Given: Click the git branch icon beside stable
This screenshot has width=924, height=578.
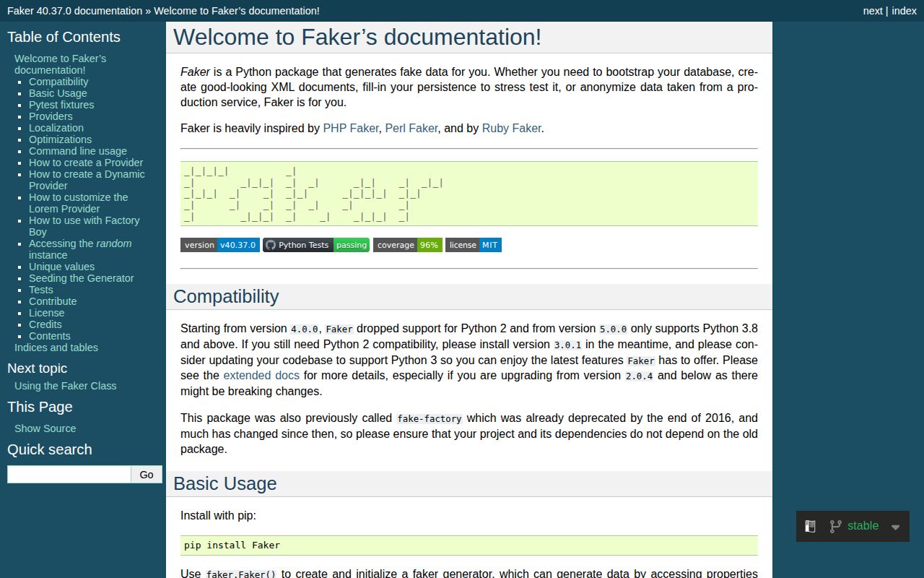Looking at the screenshot, I should (835, 527).
